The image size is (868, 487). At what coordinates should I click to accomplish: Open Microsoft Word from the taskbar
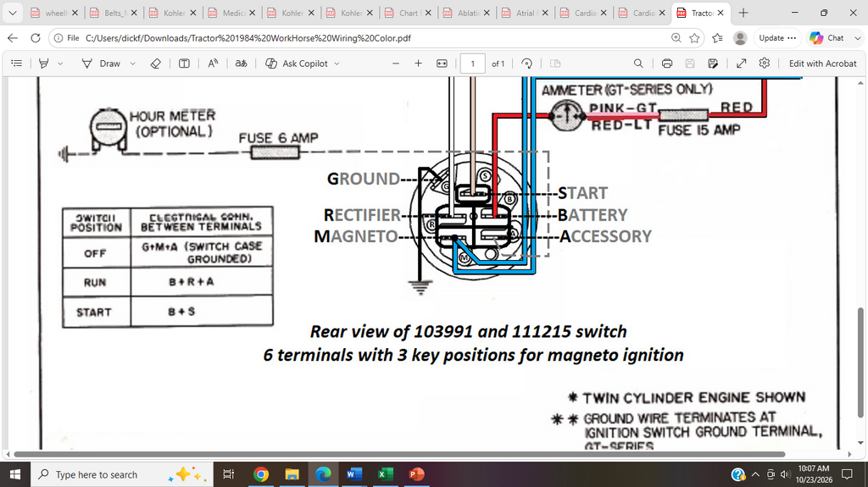pos(354,474)
